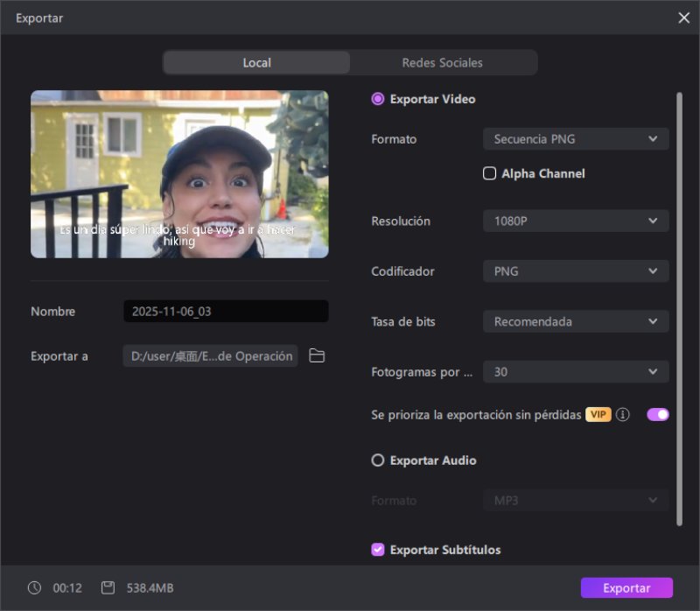Select the Local tab

tap(256, 63)
